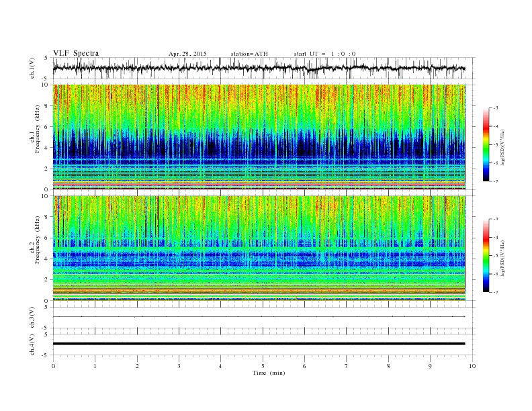Click the ch.1 spectrogram panel

point(259,137)
